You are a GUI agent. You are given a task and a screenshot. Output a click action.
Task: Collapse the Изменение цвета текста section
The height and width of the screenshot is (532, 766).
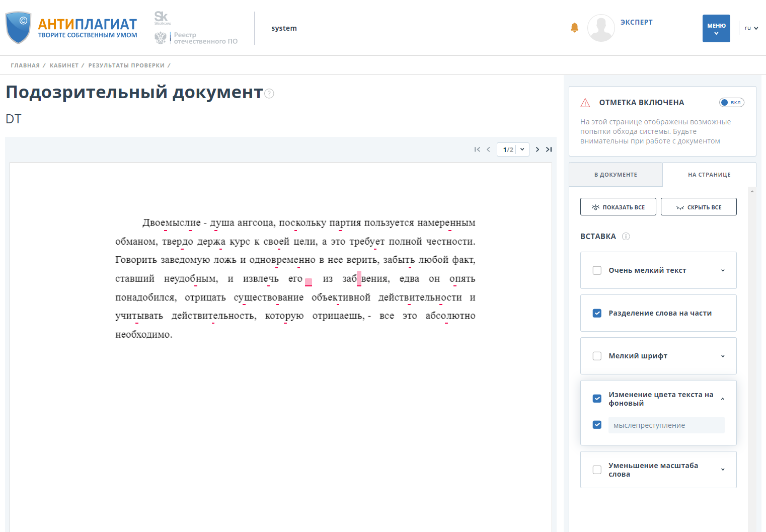tap(723, 398)
